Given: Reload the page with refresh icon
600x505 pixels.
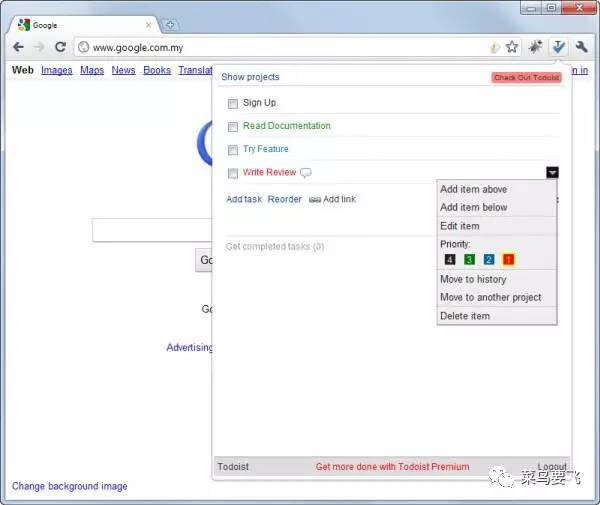Looking at the screenshot, I should pyautogui.click(x=60, y=47).
